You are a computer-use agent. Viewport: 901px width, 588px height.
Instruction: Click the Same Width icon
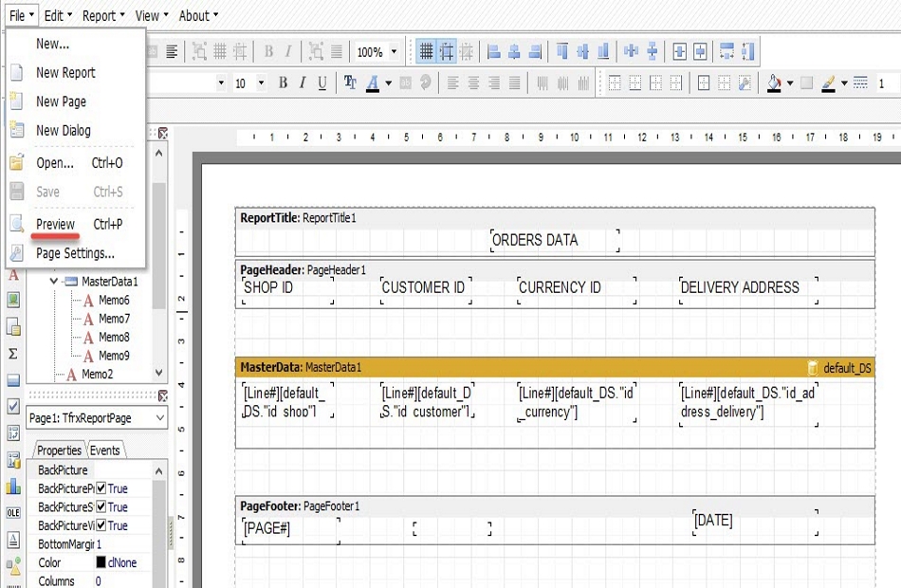726,52
